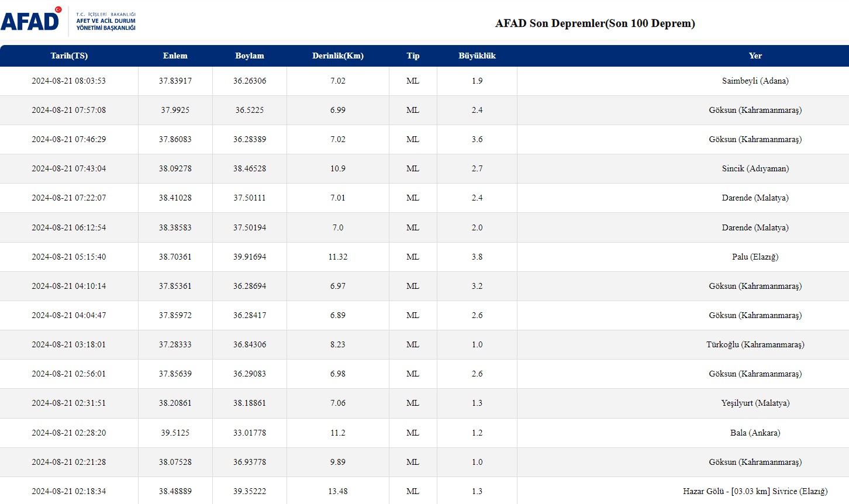Screen dimensions: 849x504
Task: Click the page title AFAD Son Depremler
Action: click(595, 23)
